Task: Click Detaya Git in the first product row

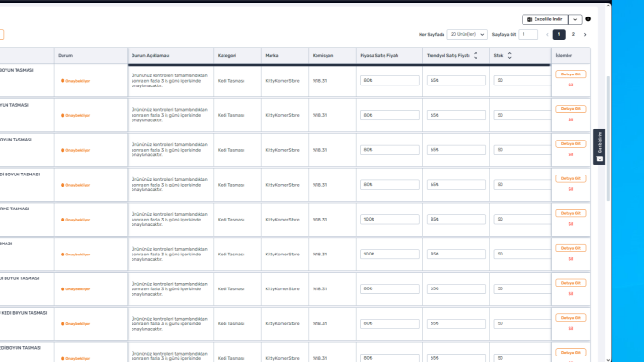Action: [x=570, y=74]
